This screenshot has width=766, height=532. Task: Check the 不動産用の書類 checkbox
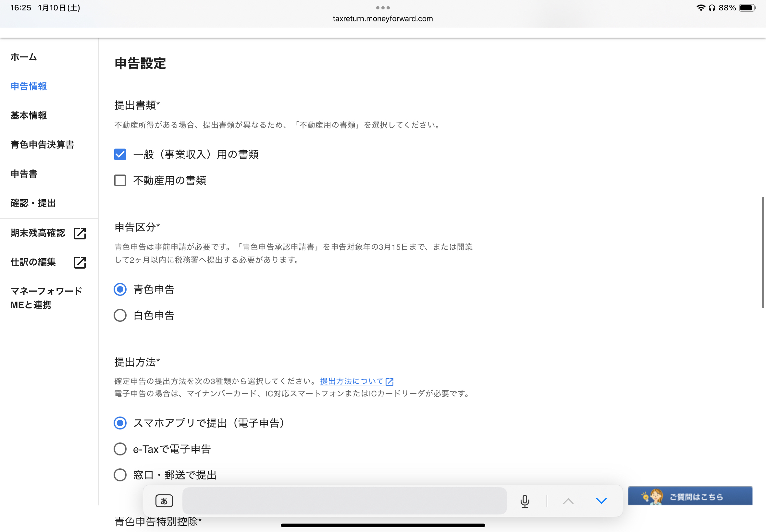point(120,180)
